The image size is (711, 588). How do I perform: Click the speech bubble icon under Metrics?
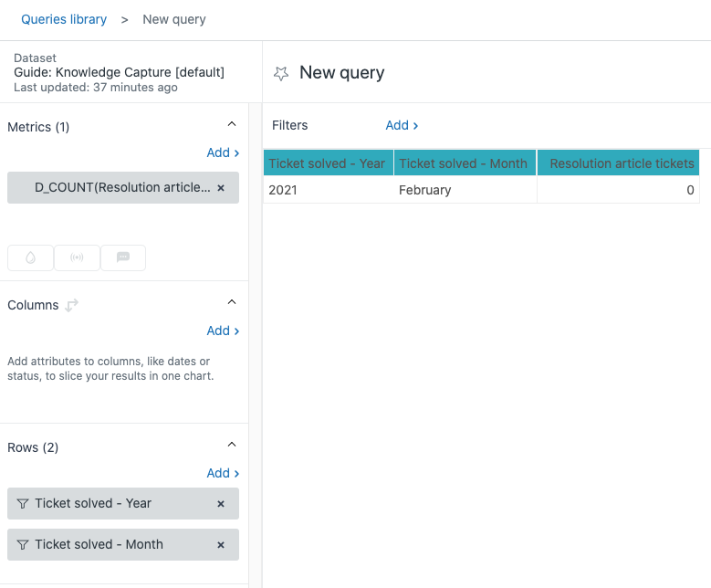pos(123,258)
